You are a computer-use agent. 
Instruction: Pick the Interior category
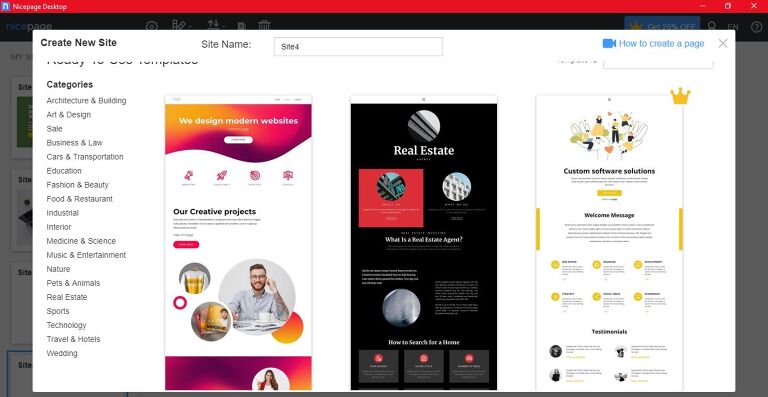tap(59, 227)
